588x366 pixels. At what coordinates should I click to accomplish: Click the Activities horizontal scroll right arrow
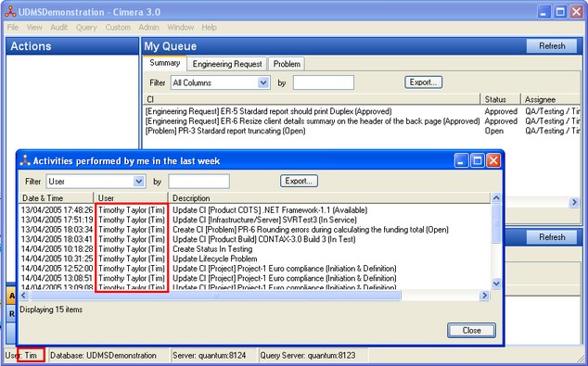tap(484, 296)
